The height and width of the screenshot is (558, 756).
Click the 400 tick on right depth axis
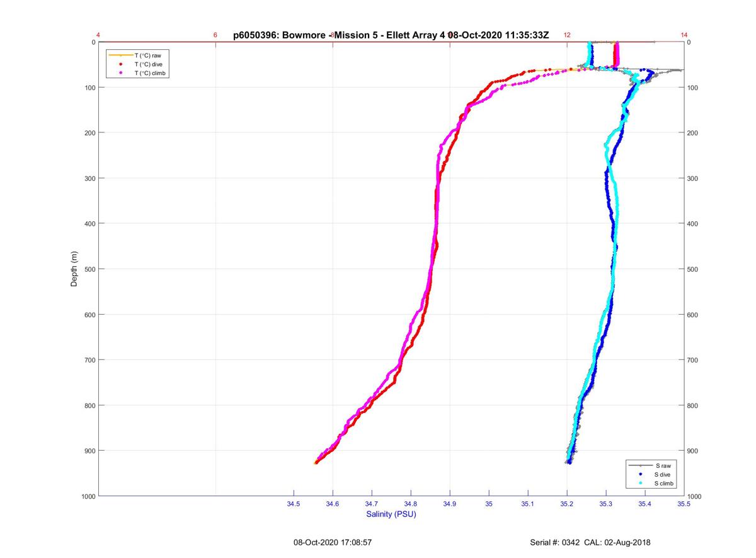point(693,224)
